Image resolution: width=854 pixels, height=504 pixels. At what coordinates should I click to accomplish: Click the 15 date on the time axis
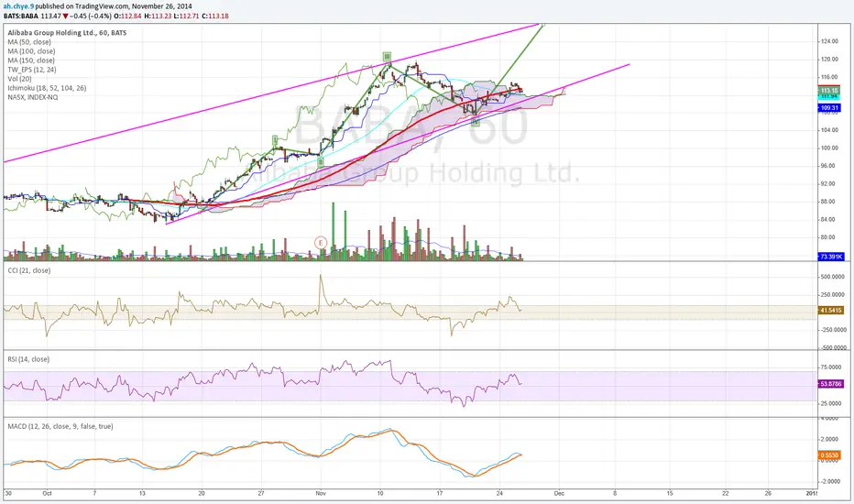[x=670, y=493]
